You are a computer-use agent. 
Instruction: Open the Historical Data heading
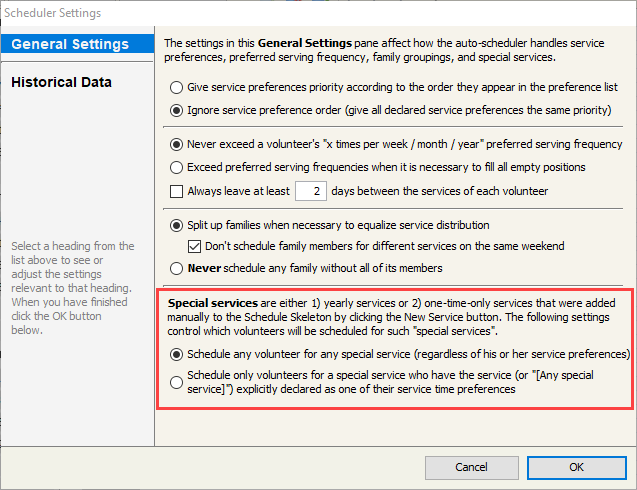tap(61, 82)
